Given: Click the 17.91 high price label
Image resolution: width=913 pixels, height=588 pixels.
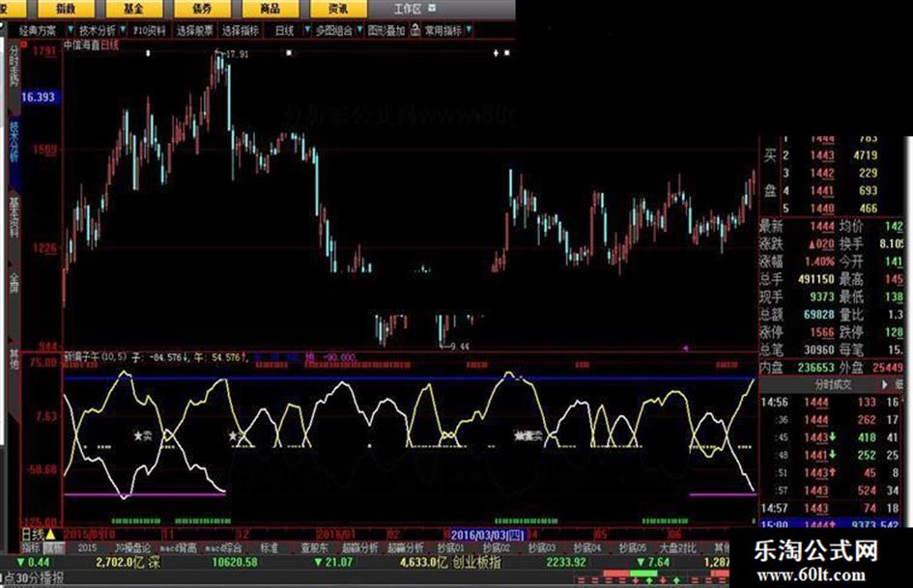Looking at the screenshot, I should [237, 54].
